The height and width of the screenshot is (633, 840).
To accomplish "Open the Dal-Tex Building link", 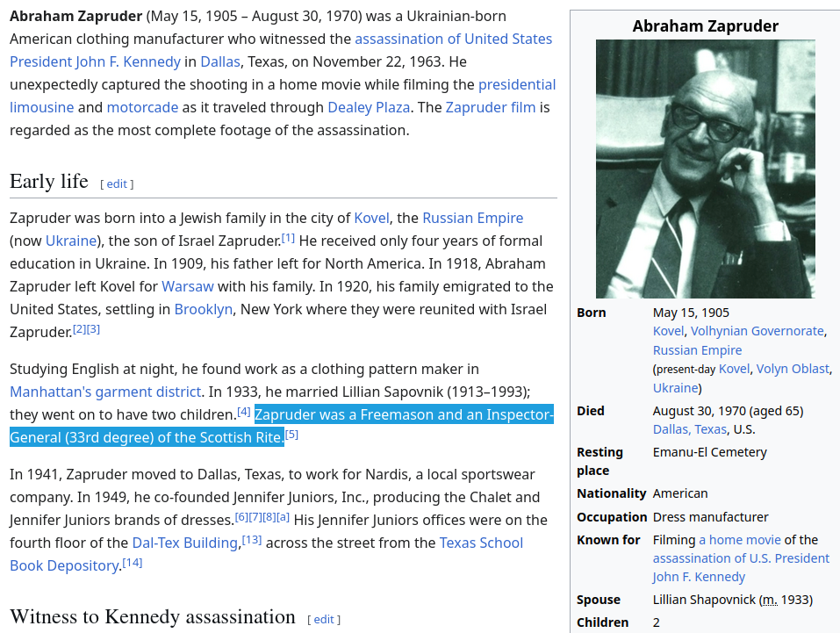I will point(185,543).
